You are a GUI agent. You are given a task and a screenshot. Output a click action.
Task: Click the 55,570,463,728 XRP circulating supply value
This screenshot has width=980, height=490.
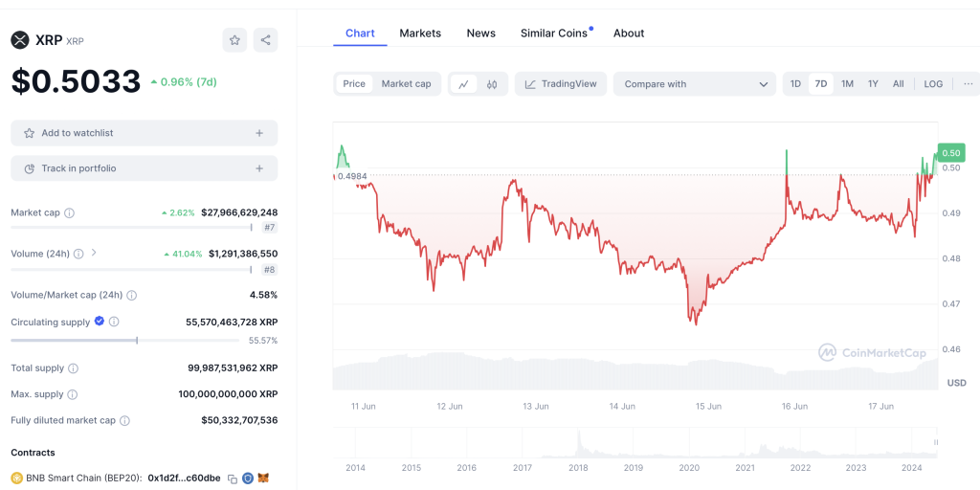tap(232, 322)
